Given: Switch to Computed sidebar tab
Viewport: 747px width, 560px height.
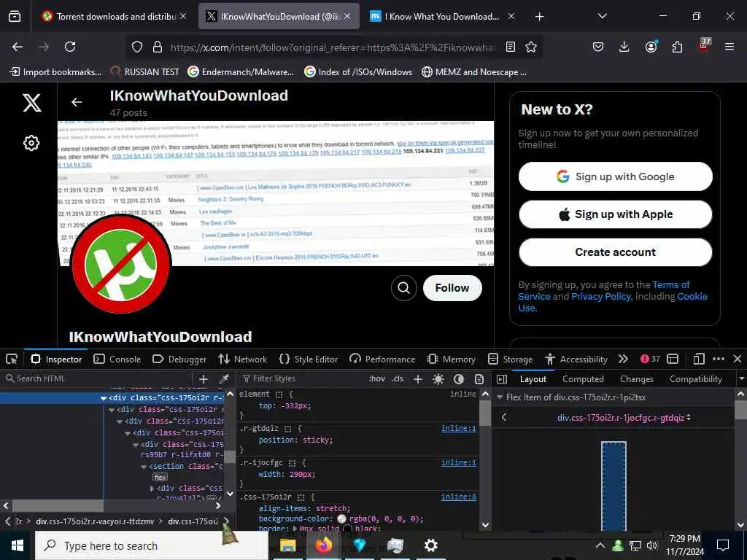Looking at the screenshot, I should 583,379.
